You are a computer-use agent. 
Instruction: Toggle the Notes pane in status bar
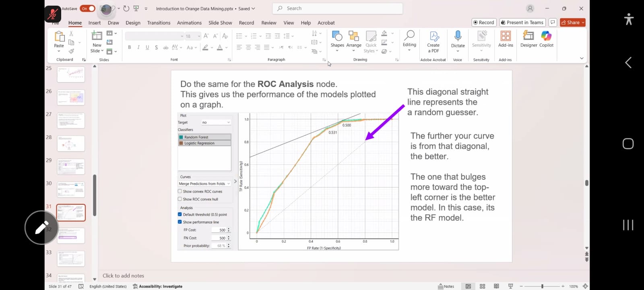click(446, 286)
